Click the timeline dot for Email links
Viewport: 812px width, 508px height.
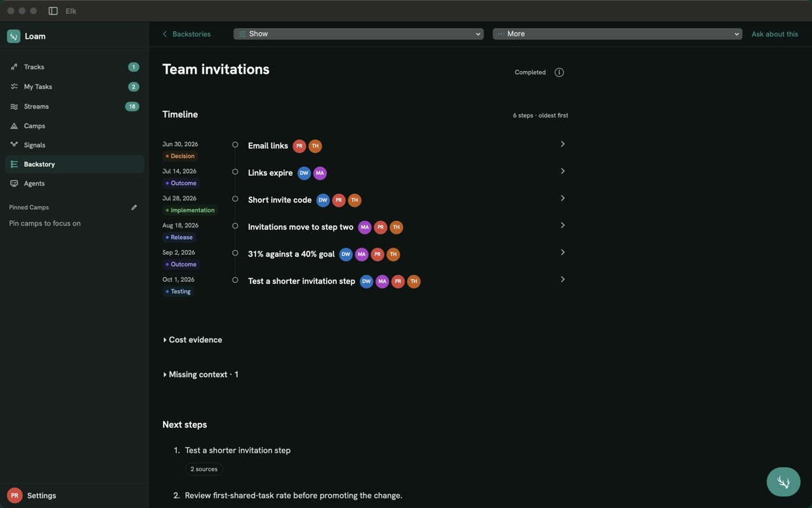coord(235,145)
